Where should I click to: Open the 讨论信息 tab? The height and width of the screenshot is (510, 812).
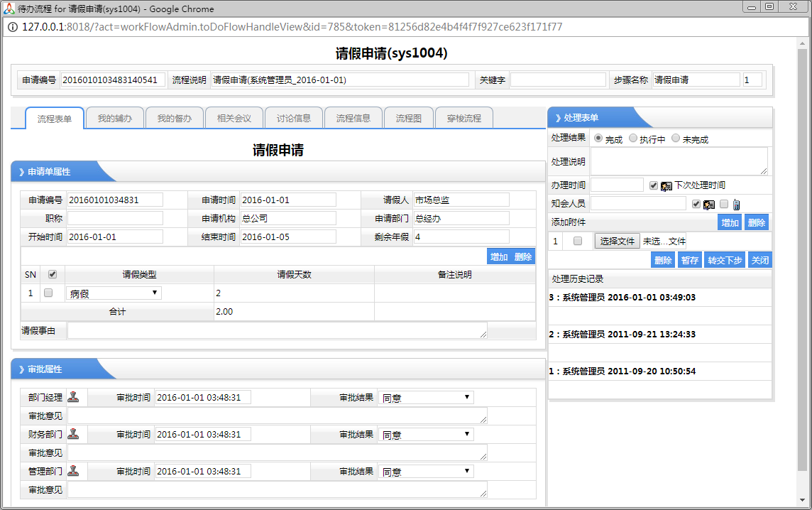[294, 119]
